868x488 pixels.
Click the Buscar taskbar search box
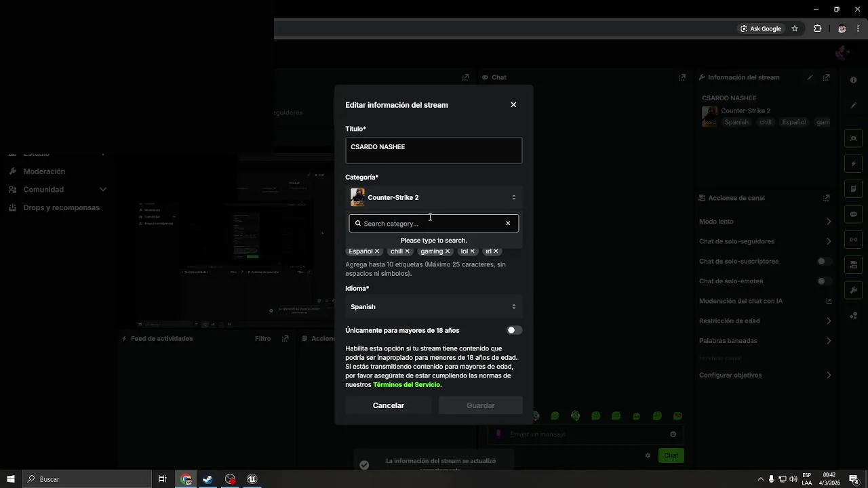(87, 479)
